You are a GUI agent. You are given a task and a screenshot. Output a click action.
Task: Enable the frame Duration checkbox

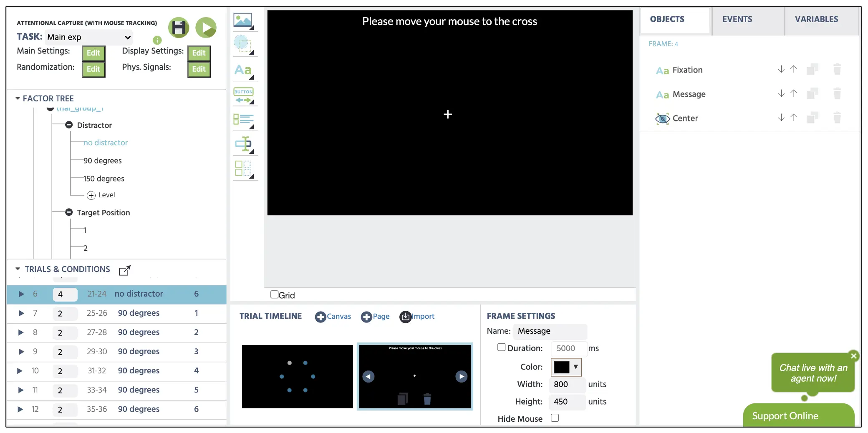tap(501, 347)
